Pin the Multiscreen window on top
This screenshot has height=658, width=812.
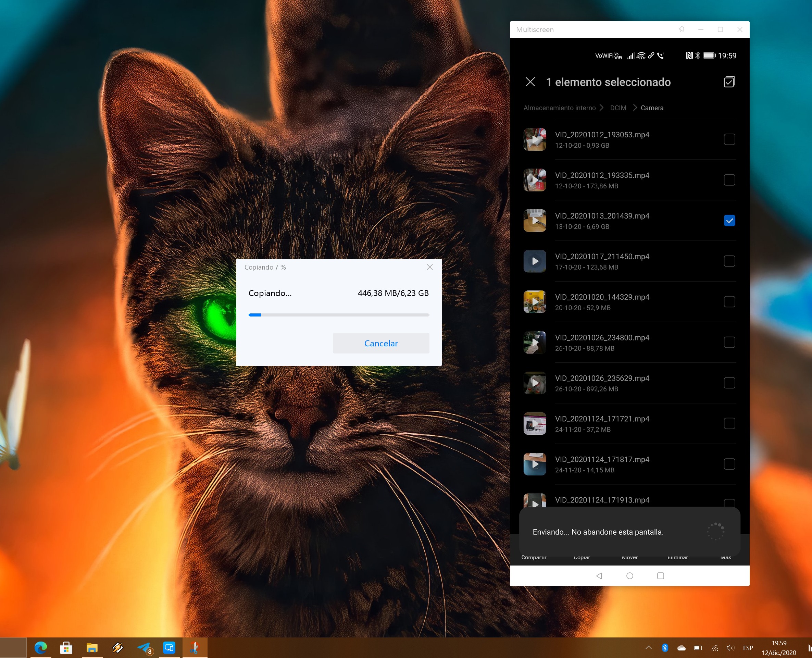pyautogui.click(x=681, y=29)
